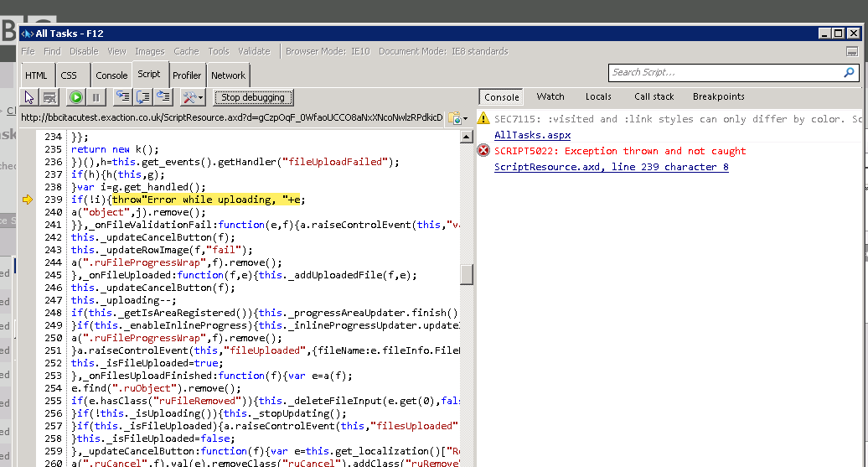Viewport: 868px width, 467px height.
Task: Switch to the HTML tab
Action: coord(36,75)
